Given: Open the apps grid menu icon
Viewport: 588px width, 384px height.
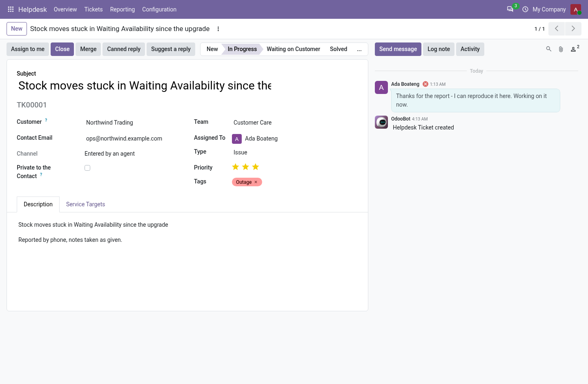Looking at the screenshot, I should pos(11,9).
